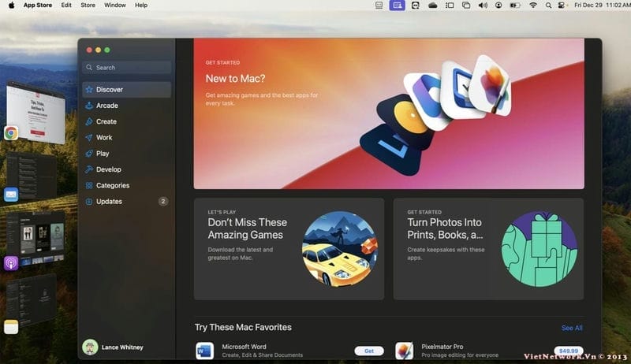Open the Wi-Fi status menu
Screen dimensions: 631x364
click(x=532, y=6)
